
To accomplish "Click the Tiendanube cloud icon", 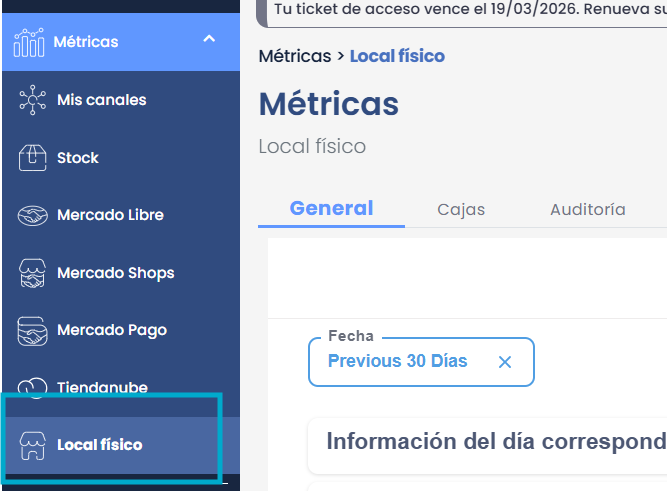I will point(32,387).
